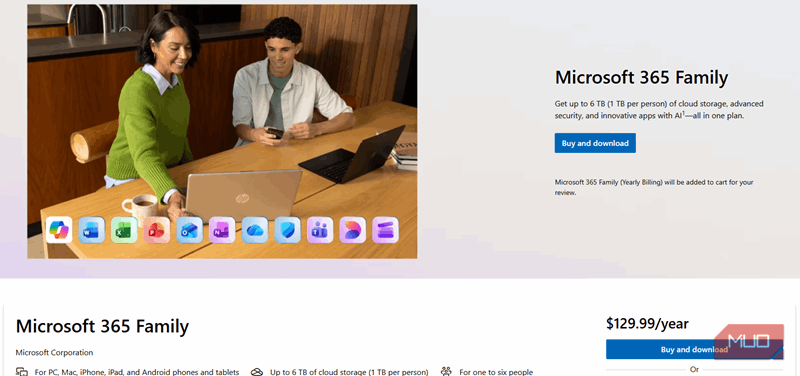800x376 pixels.
Task: Click the OneNote app icon
Action: (x=222, y=230)
